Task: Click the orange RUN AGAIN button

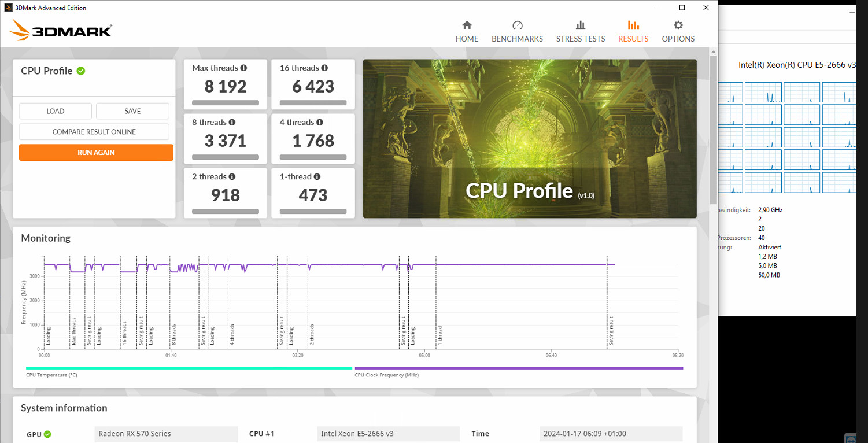Action: click(96, 153)
